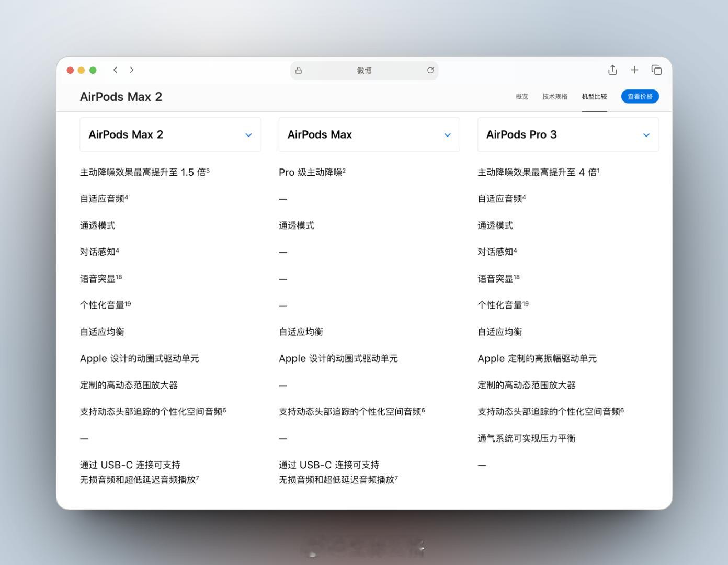Click the lock icon in the address bar

click(299, 70)
